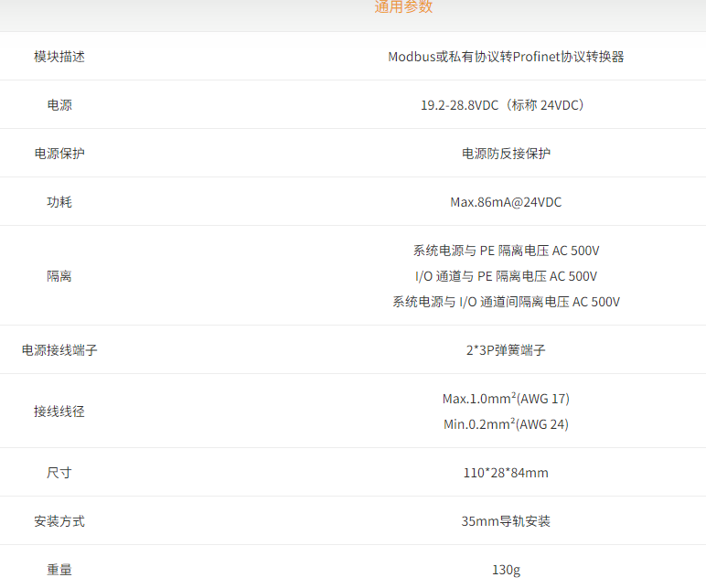The height and width of the screenshot is (588, 706).
Task: Select the 安装方式 label
Action: (59, 521)
